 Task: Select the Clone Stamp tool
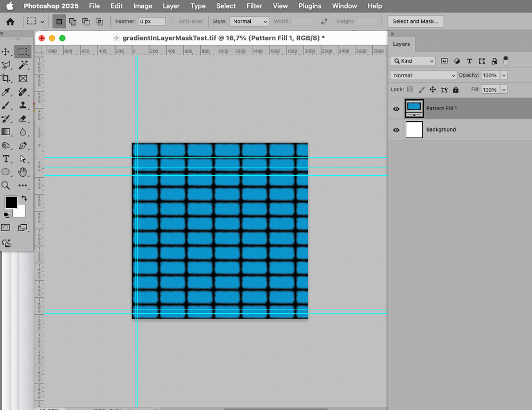click(23, 105)
